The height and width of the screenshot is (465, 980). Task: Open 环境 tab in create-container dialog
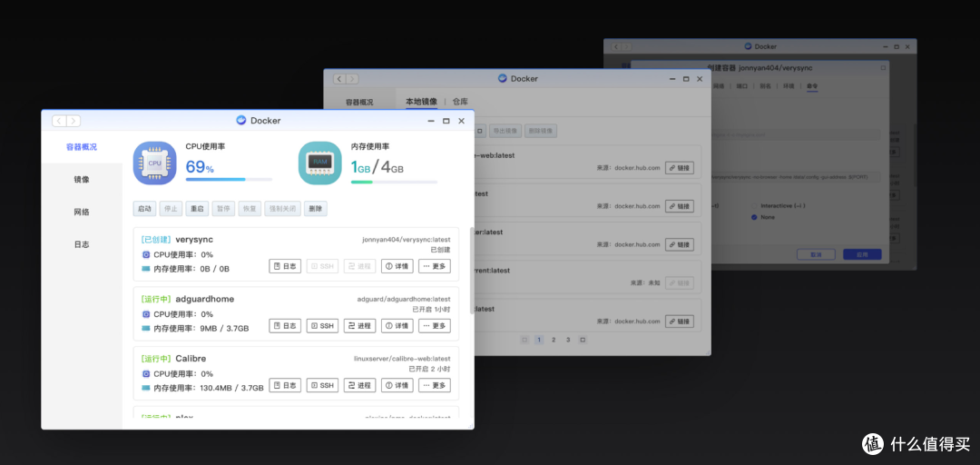point(789,85)
